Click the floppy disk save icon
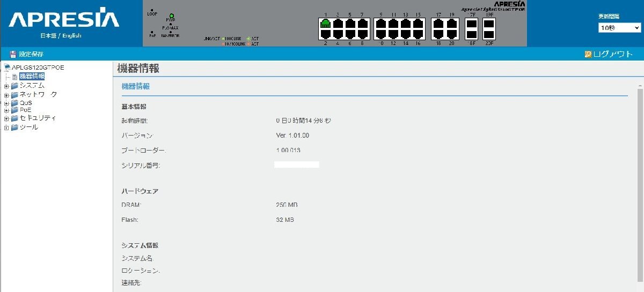This screenshot has height=292, width=644. tap(13, 54)
